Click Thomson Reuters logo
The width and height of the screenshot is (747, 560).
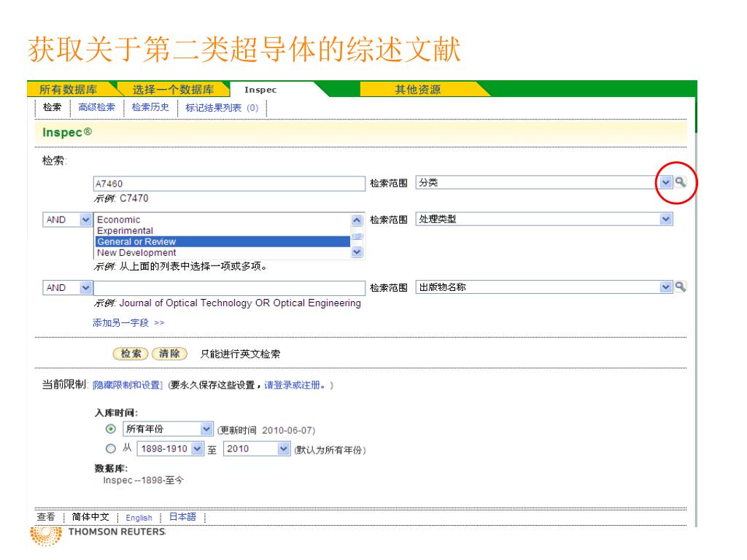[98, 535]
